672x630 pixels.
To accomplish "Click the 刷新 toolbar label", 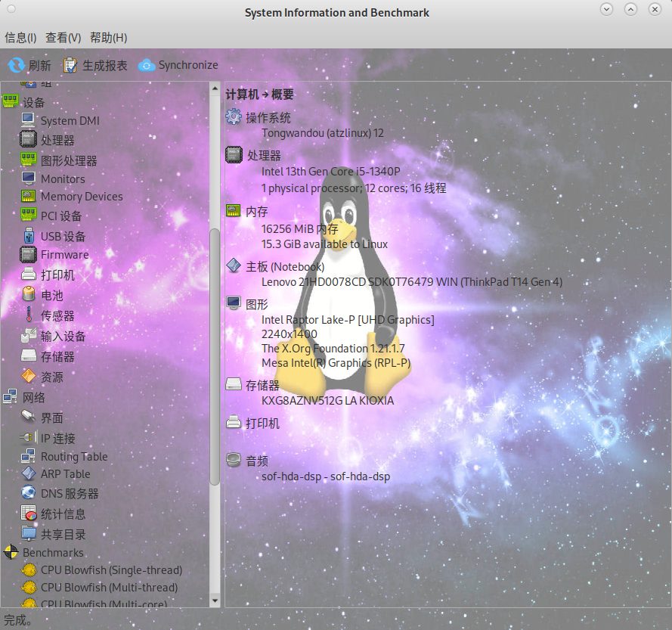I will 39,66.
